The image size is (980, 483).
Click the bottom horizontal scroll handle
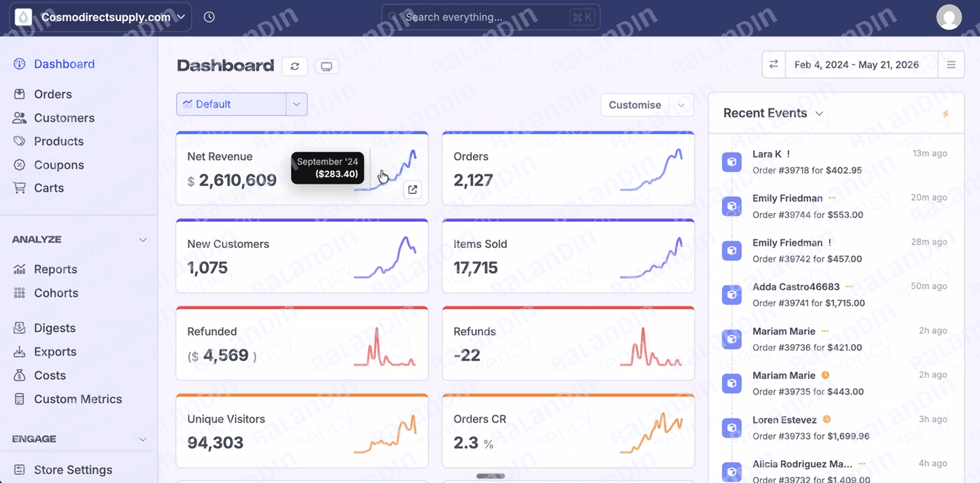point(490,476)
